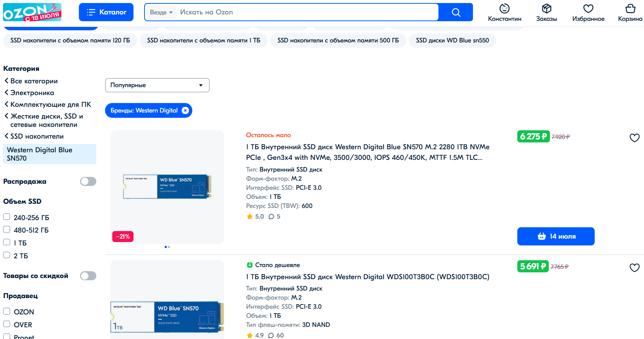The image size is (644, 339).
Task: Check the 480-512 ГБ volume filter
Action: click(x=7, y=230)
